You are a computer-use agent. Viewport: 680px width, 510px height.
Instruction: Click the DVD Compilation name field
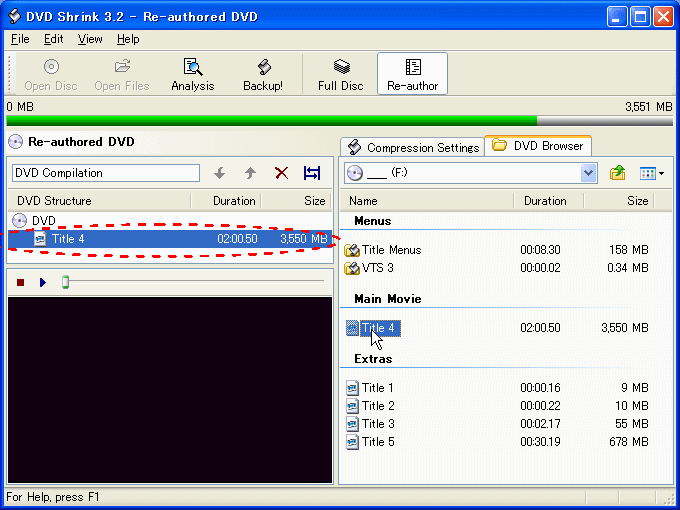[105, 173]
